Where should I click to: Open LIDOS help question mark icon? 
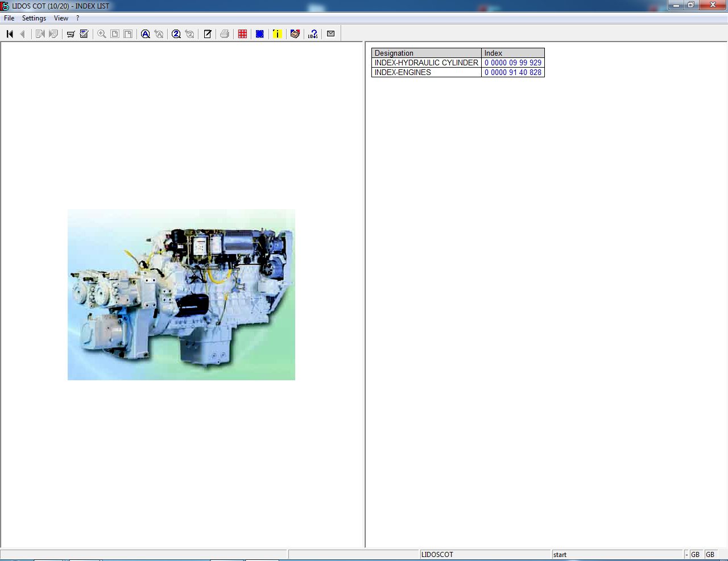(x=312, y=34)
